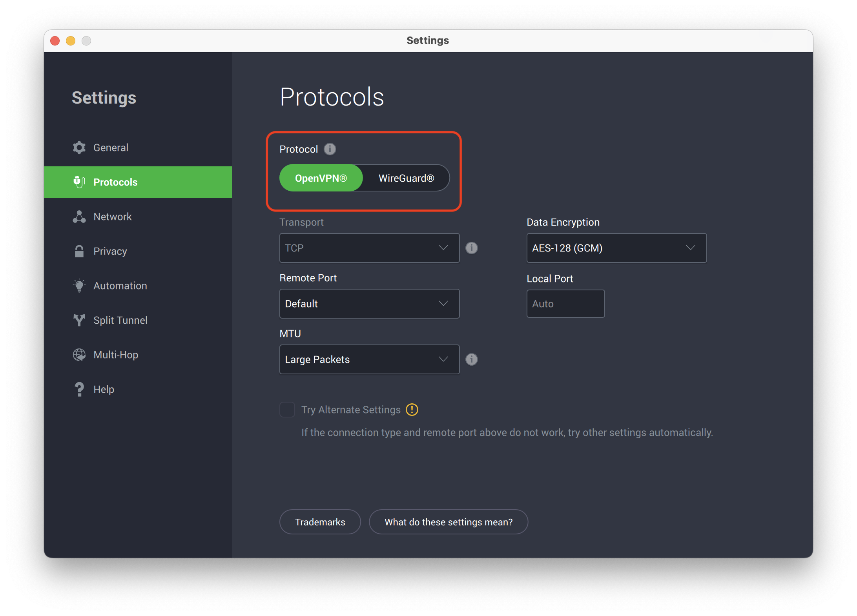Click the Automation lightbulb icon
This screenshot has width=857, height=616.
coord(78,286)
